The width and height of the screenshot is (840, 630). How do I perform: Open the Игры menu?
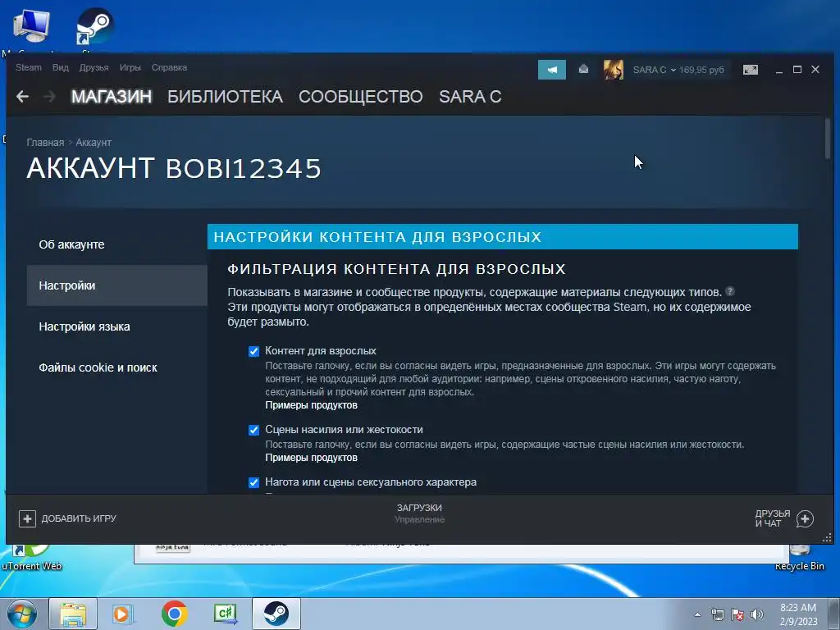click(130, 67)
